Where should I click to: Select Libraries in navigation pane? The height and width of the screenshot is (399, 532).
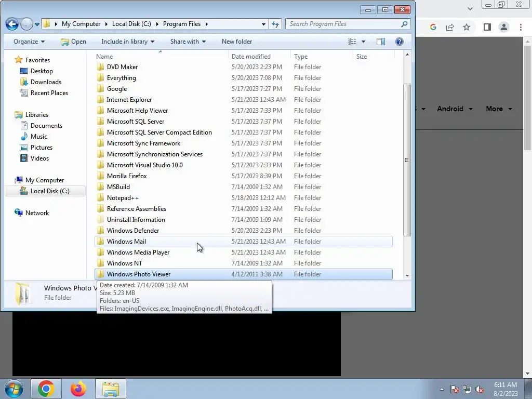(x=37, y=115)
